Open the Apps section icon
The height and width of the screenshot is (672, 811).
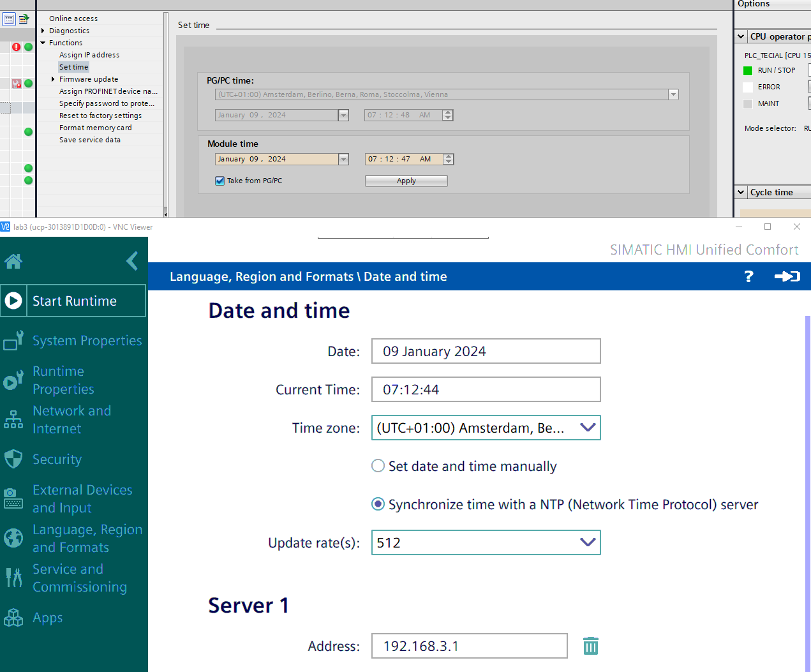(x=13, y=617)
